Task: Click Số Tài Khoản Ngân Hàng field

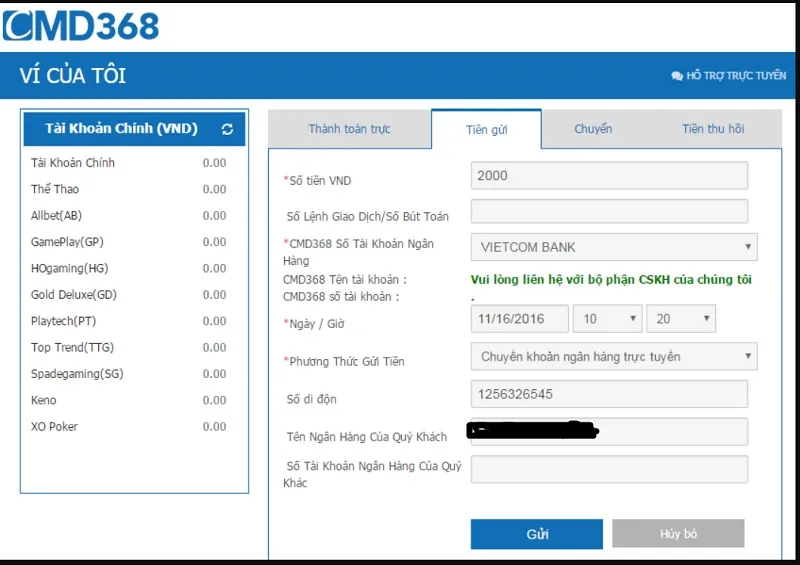Action: pyautogui.click(x=609, y=469)
